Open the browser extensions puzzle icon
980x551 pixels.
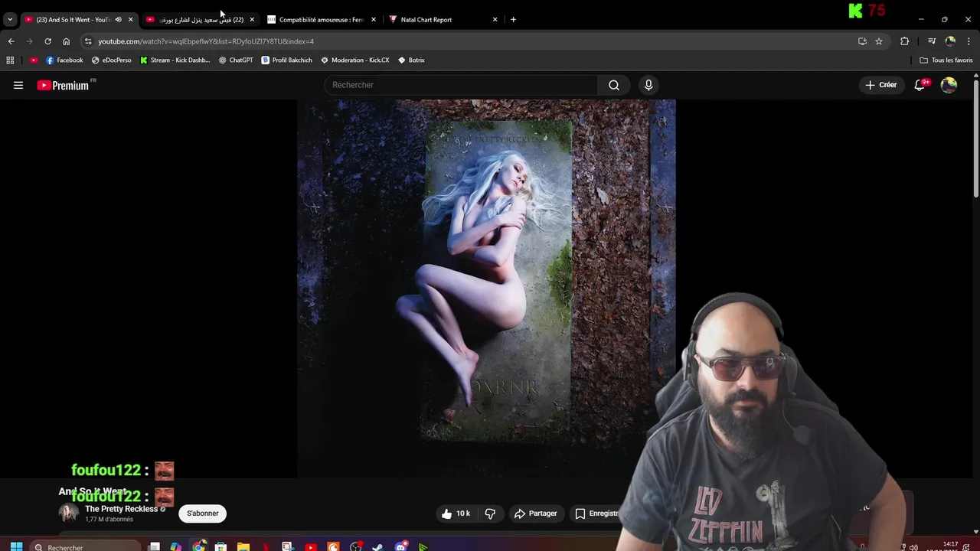coord(905,41)
